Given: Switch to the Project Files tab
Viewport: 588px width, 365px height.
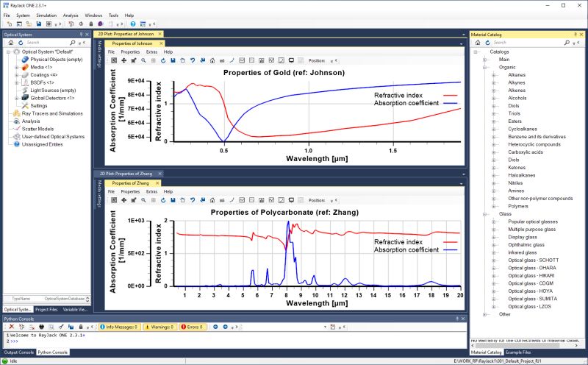Looking at the screenshot, I should pos(47,310).
